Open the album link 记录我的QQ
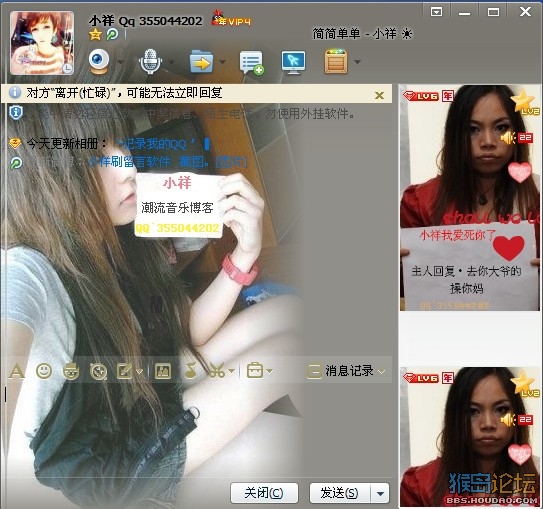Viewport: 543px width, 509px height. pyautogui.click(x=156, y=144)
